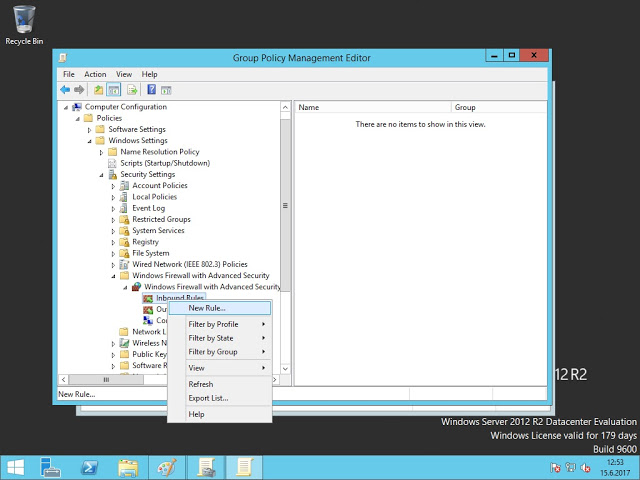The width and height of the screenshot is (640, 480).
Task: Click the Back arrow toolbar icon
Action: (x=65, y=90)
